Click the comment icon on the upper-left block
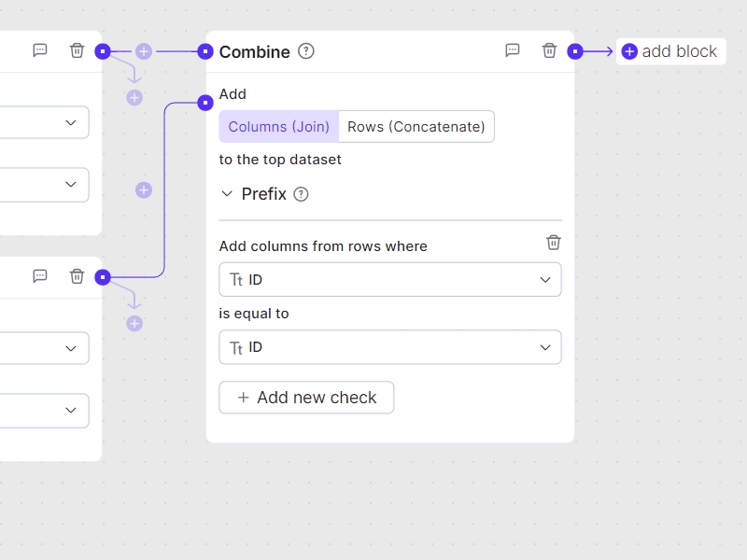747x560 pixels. click(40, 50)
